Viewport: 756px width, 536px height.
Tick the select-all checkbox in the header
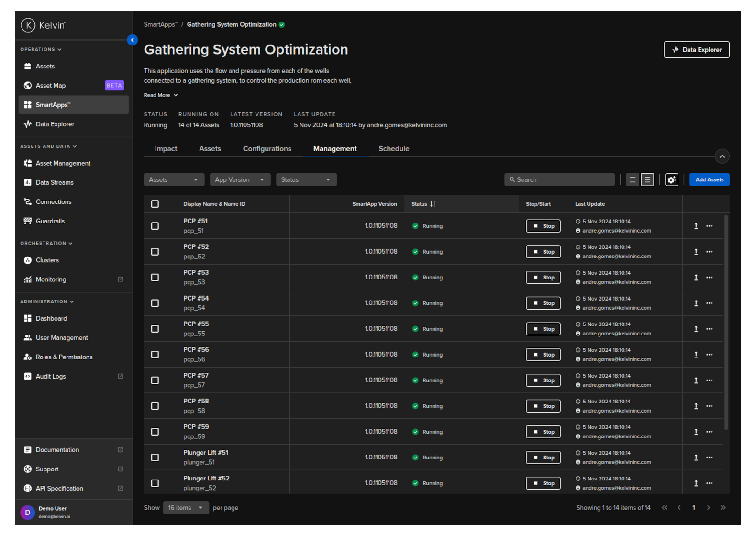click(155, 204)
